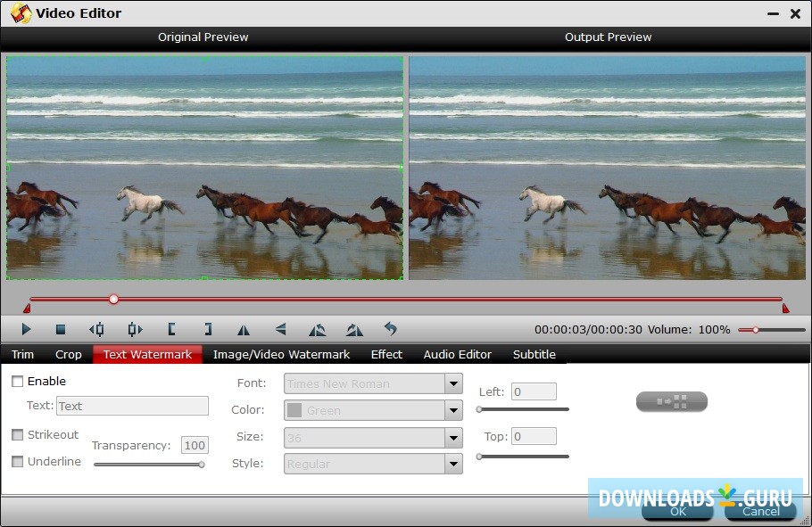812x527 pixels.
Task: Play the video preview
Action: click(25, 329)
